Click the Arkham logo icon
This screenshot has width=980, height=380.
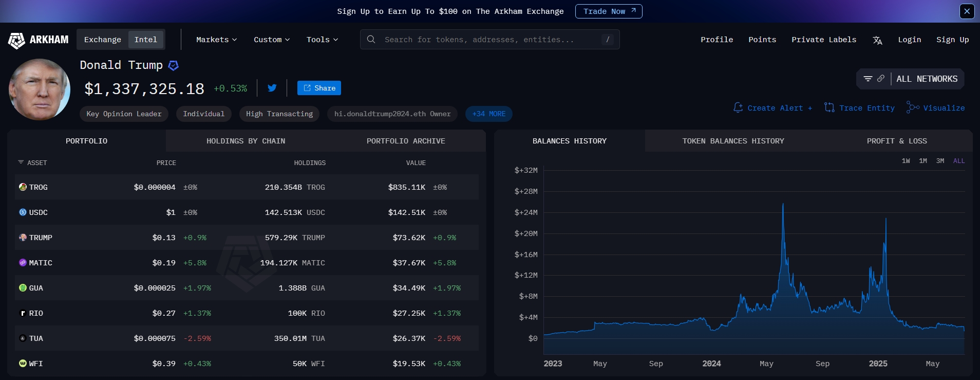tap(16, 41)
